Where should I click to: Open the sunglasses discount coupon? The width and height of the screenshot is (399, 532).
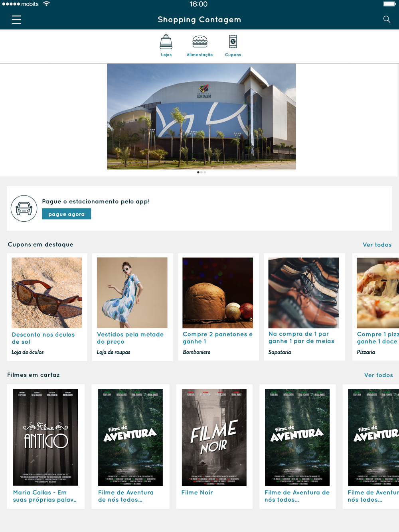pos(47,307)
